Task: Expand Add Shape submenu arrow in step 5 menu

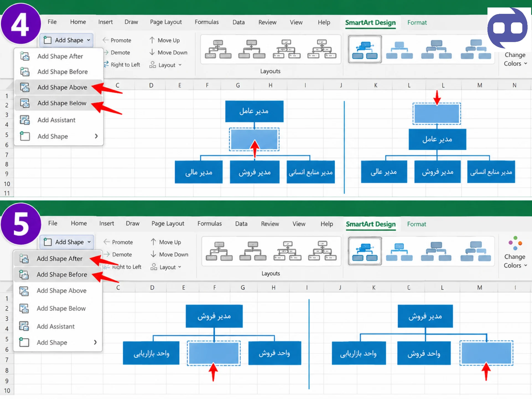Action: (x=95, y=342)
